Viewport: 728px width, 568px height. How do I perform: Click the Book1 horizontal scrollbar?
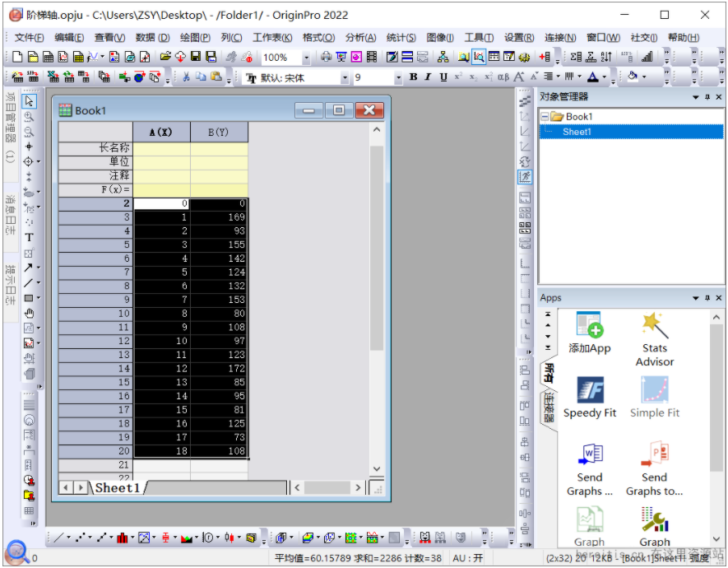coord(327,487)
